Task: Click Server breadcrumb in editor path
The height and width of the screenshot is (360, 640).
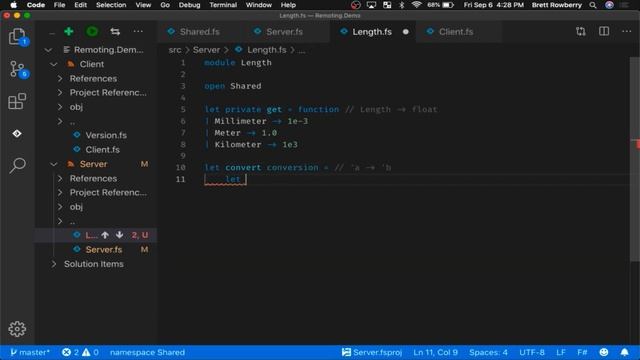Action: point(206,50)
